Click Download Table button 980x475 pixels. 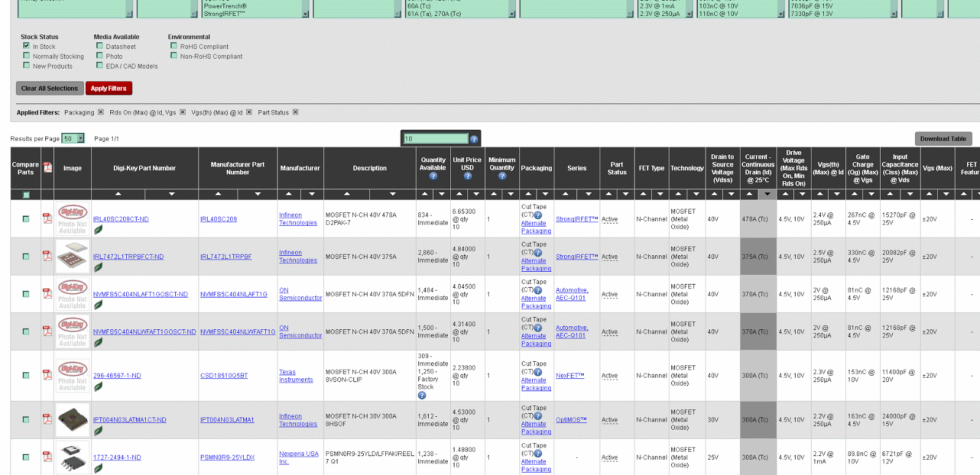click(943, 139)
